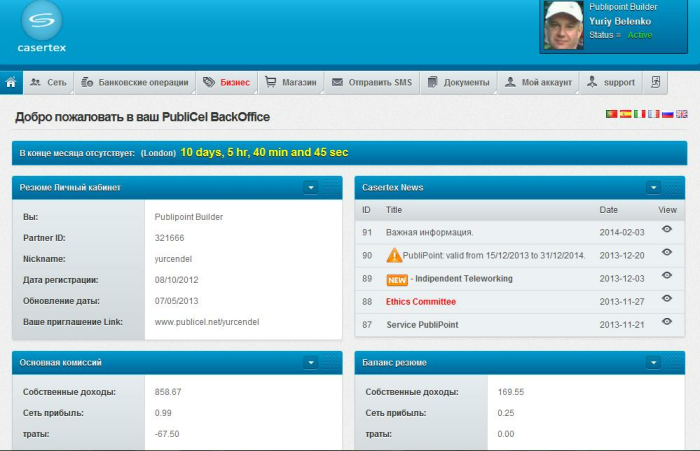Click the Date column header in news
This screenshot has width=700, height=451.
[608, 210]
